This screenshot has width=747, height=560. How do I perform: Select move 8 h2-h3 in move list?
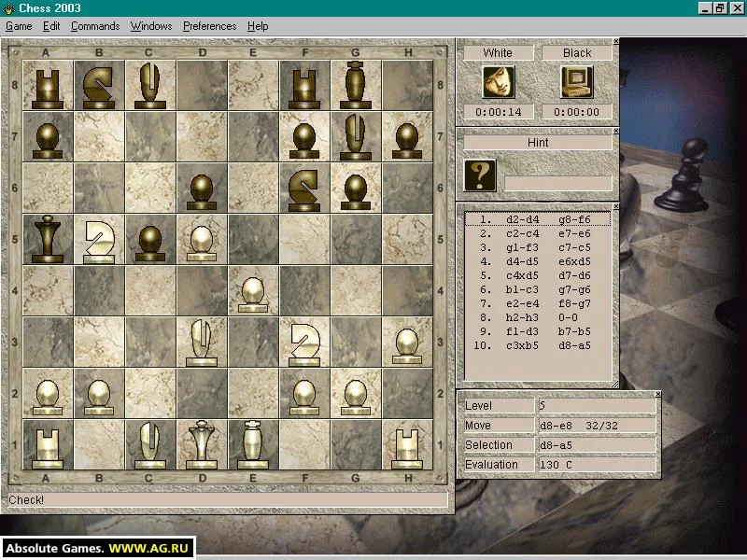523,317
